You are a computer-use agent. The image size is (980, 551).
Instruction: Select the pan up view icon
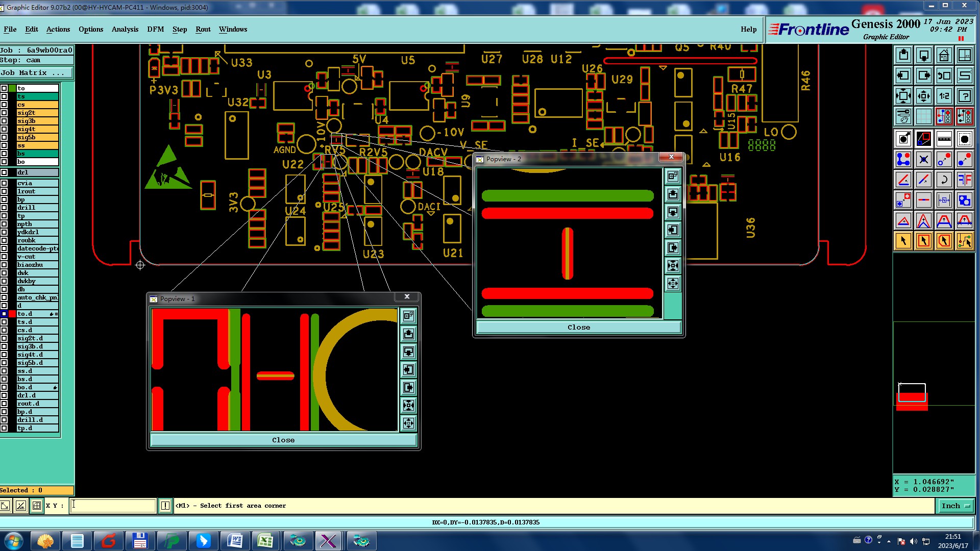tap(903, 55)
